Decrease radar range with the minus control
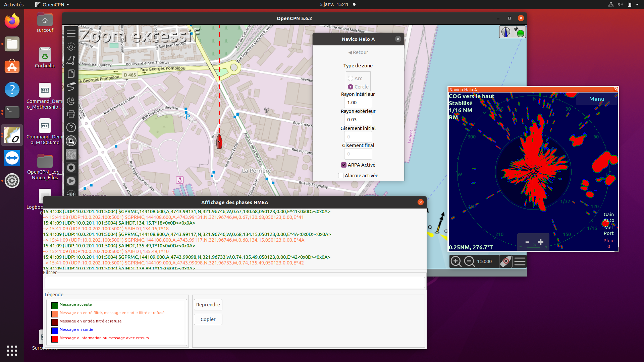The height and width of the screenshot is (362, 644). (x=527, y=242)
